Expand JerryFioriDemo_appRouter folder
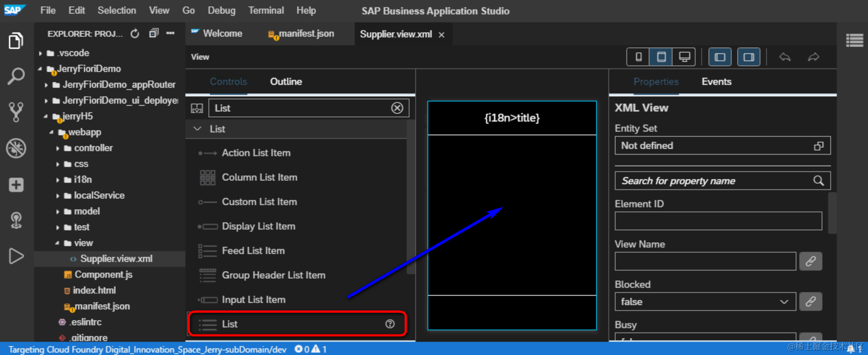This screenshot has height=355, width=868. click(x=46, y=85)
